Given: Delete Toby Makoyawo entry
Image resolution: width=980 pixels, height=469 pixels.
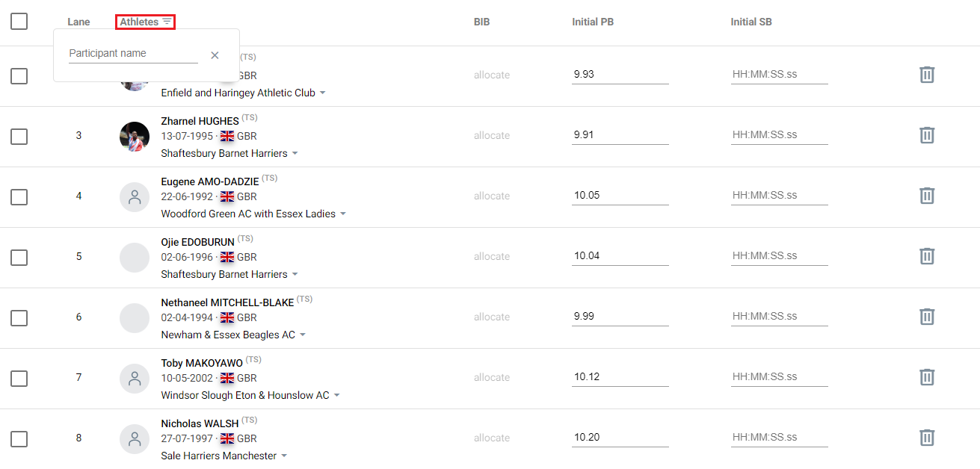Looking at the screenshot, I should [x=927, y=378].
